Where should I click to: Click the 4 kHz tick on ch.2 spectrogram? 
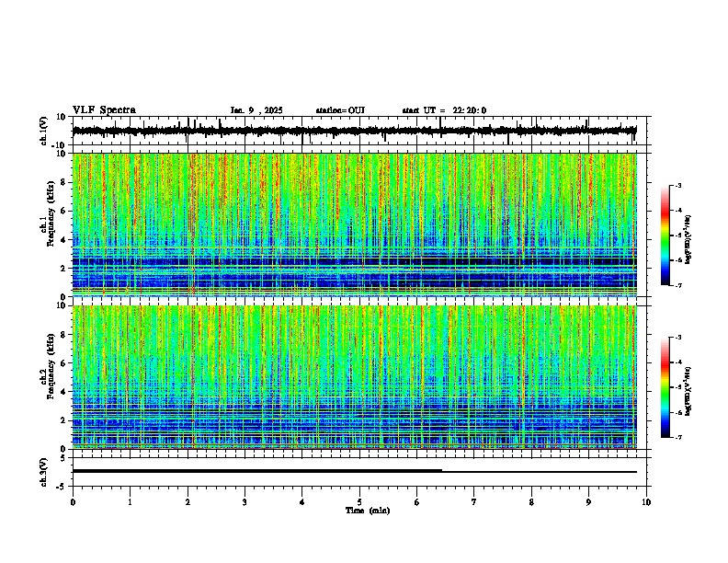[64, 392]
